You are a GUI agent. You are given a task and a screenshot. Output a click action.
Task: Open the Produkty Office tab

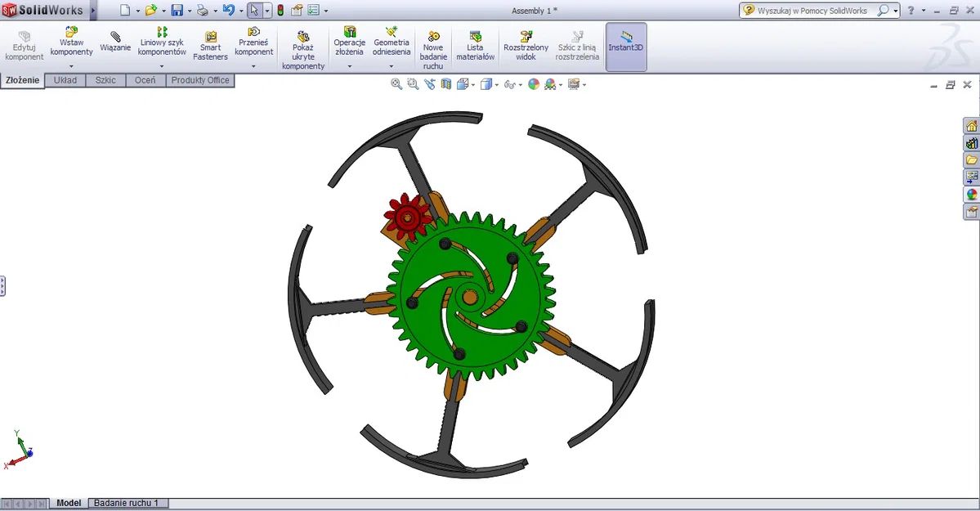tap(200, 79)
